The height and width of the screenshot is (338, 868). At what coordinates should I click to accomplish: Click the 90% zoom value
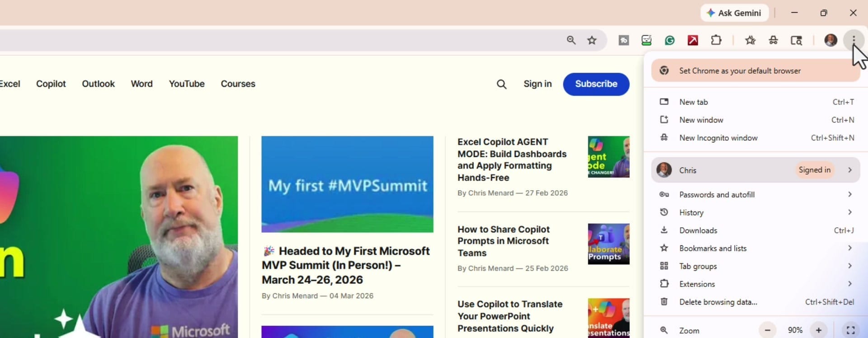(795, 330)
